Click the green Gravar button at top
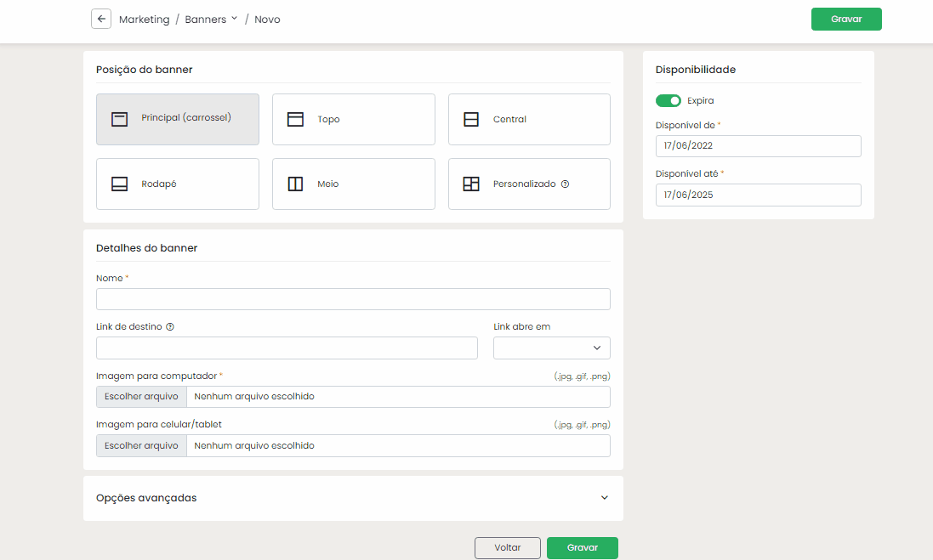Viewport: 933px width, 560px height. coord(845,19)
